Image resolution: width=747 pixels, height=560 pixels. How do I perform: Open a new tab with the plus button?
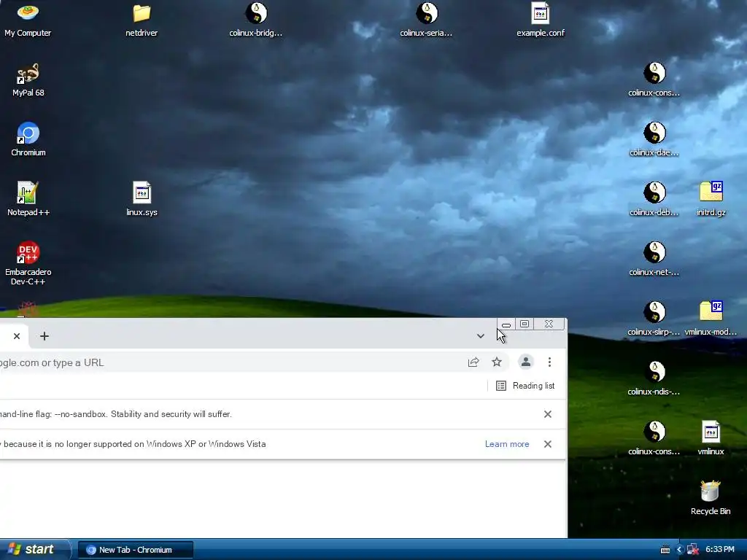click(x=44, y=336)
